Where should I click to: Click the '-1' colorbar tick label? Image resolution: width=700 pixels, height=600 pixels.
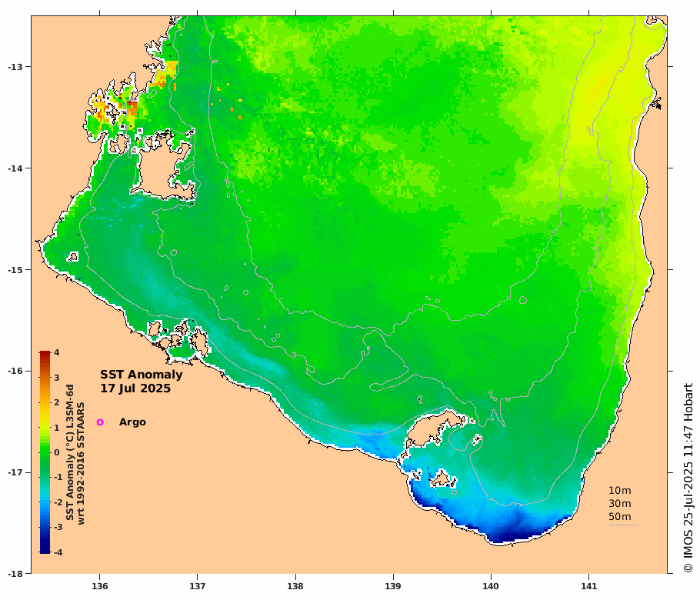tap(58, 477)
